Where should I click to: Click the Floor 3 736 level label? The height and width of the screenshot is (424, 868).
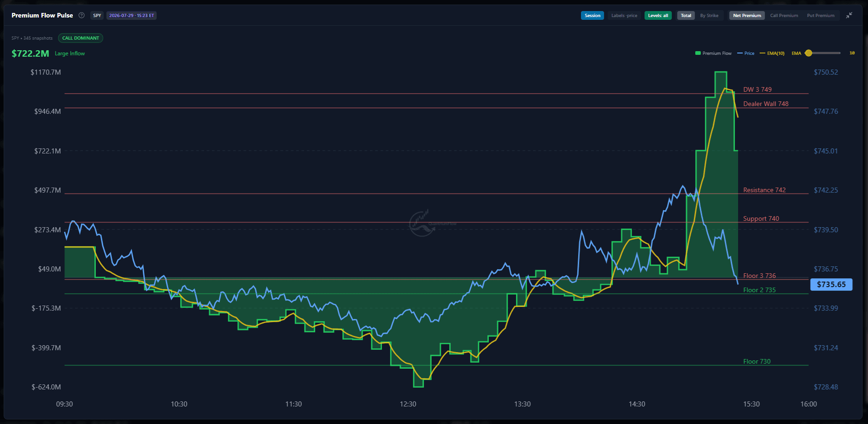click(x=759, y=276)
